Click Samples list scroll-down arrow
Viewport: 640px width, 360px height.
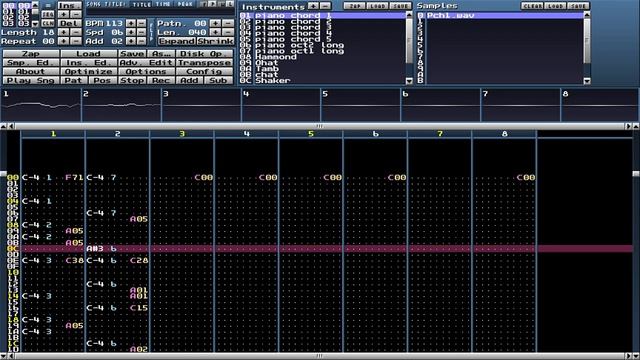587,81
